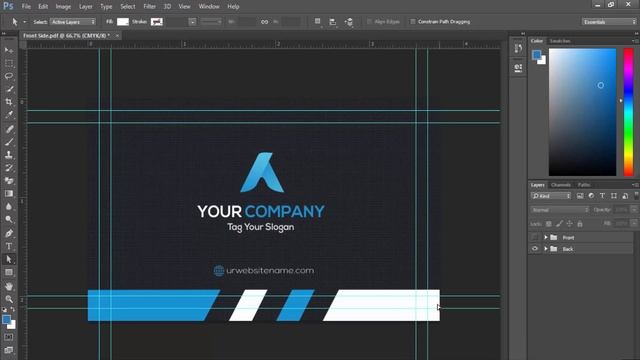Image resolution: width=640 pixels, height=360 pixels.
Task: Switch to the Swatches tab
Action: 560,41
